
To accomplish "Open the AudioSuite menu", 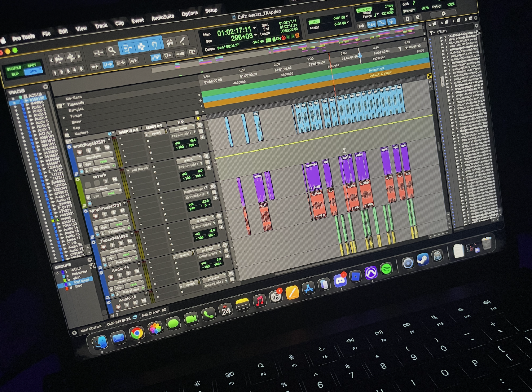I will pyautogui.click(x=163, y=17).
